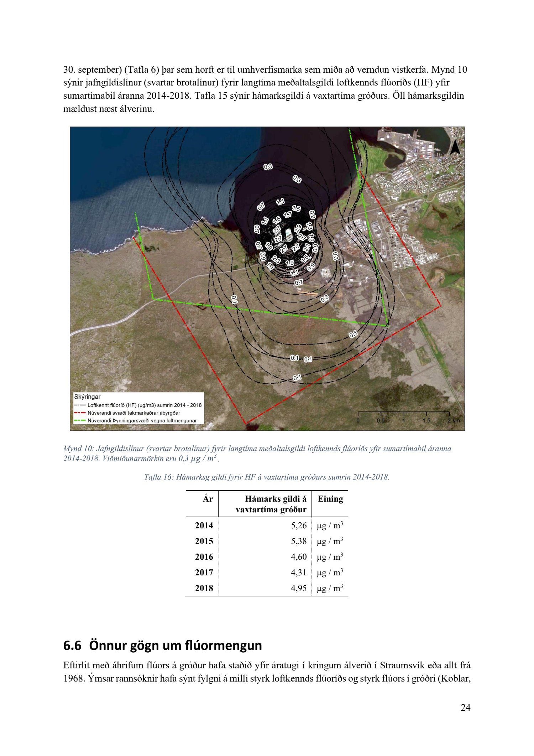Click the red dashed legend line sample
Image resolution: width=534 pixels, height=756 pixels.
click(x=80, y=413)
